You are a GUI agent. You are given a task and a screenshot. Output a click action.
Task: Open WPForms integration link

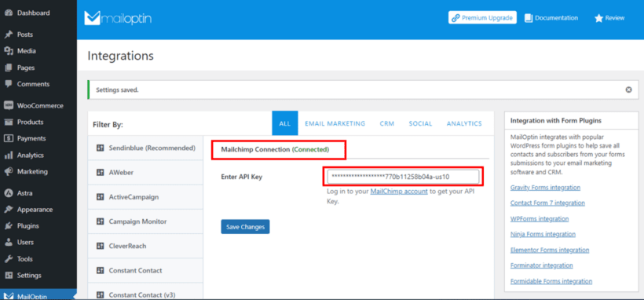pyautogui.click(x=540, y=218)
